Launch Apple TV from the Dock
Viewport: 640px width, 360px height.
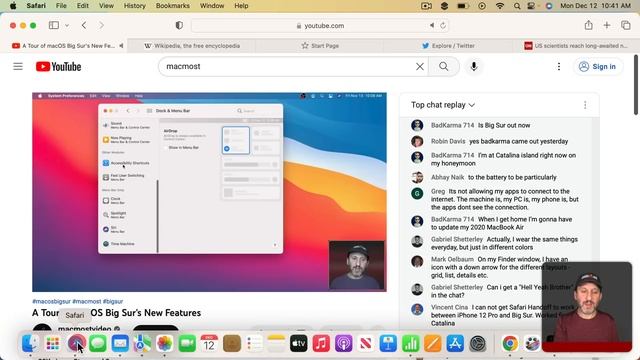(298, 343)
